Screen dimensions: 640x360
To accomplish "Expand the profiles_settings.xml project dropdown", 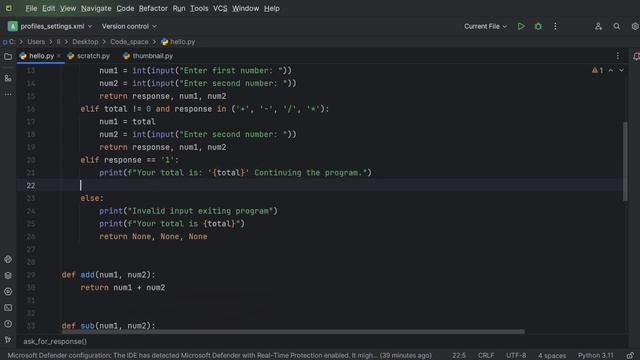I will (50, 26).
